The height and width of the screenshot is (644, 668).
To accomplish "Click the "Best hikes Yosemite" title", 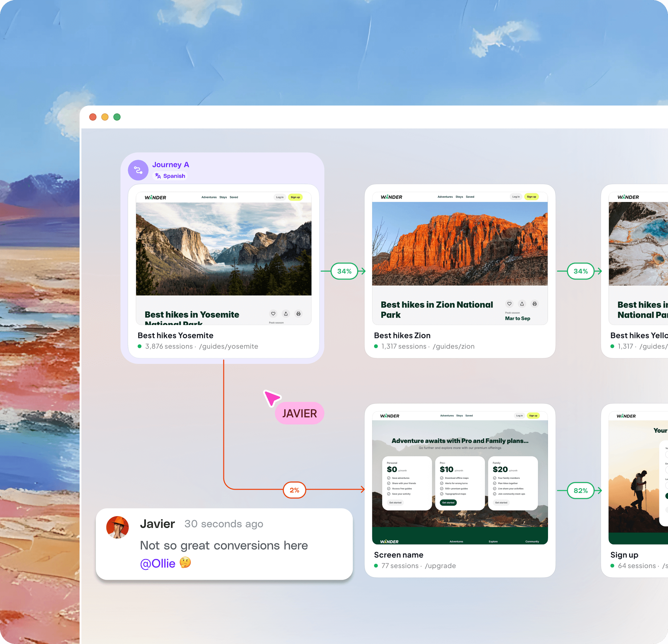I will (x=175, y=336).
